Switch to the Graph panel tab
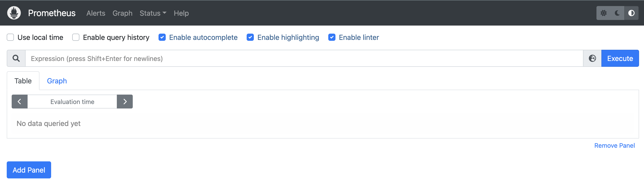The height and width of the screenshot is (182, 644). (x=57, y=81)
